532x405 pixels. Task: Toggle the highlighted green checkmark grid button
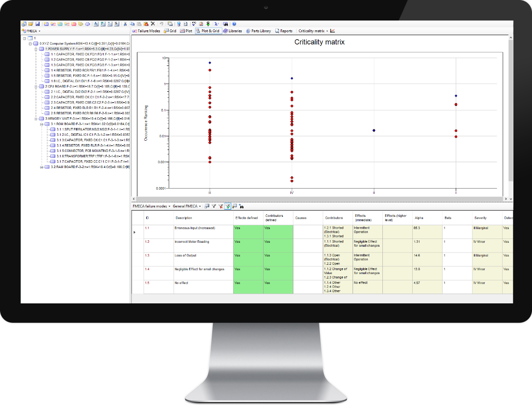pos(227,206)
